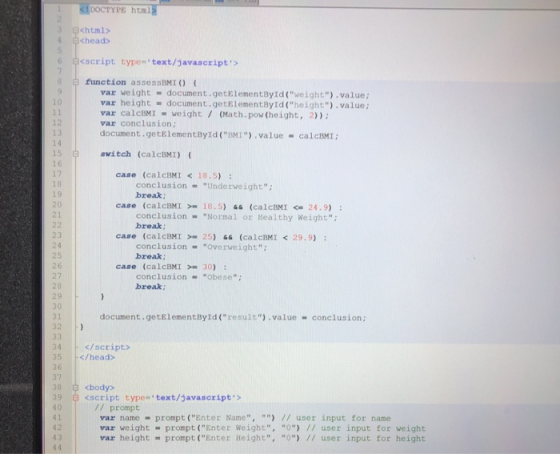Click the '// user input for name' comment

[x=336, y=418]
